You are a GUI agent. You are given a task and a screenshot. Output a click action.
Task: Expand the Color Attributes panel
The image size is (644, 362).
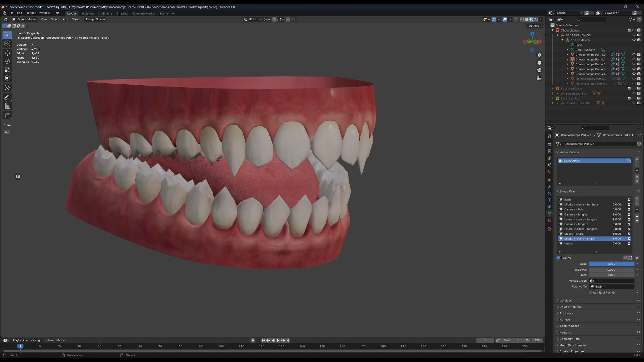coord(570,307)
